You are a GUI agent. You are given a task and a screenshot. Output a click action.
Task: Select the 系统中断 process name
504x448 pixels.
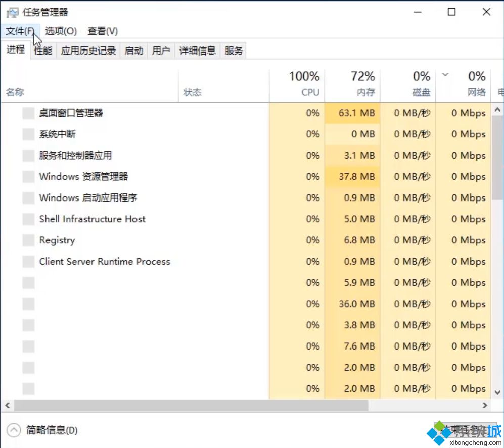tap(58, 134)
